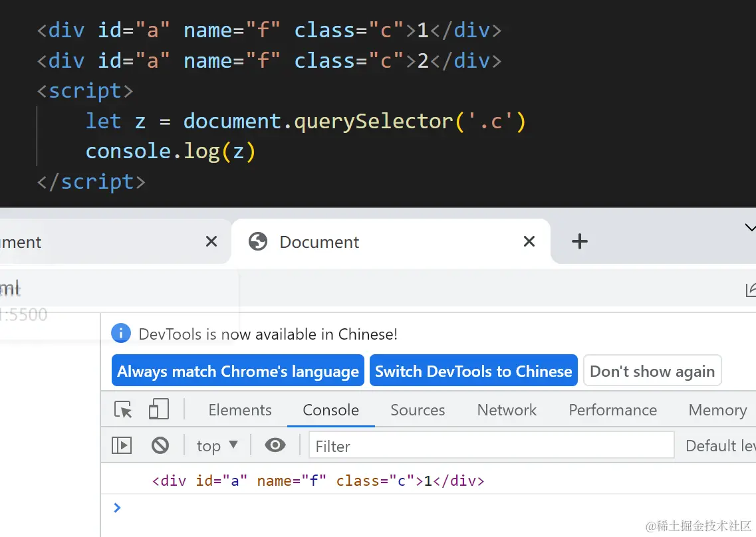Clear console with the ban icon

(160, 445)
